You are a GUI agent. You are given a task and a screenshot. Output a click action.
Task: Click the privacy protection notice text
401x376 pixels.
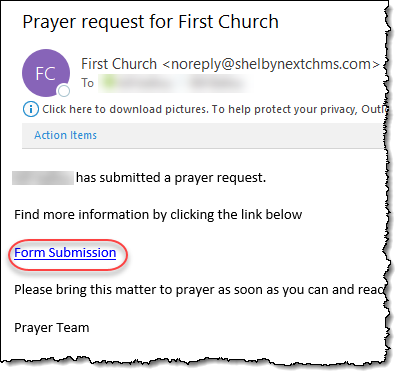[299, 109]
